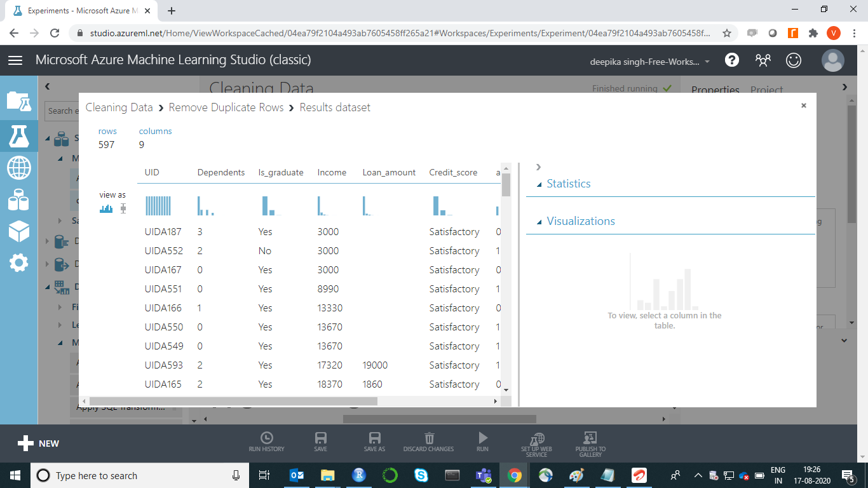This screenshot has width=868, height=488.
Task: Switch to the Properties tab
Action: (x=715, y=90)
